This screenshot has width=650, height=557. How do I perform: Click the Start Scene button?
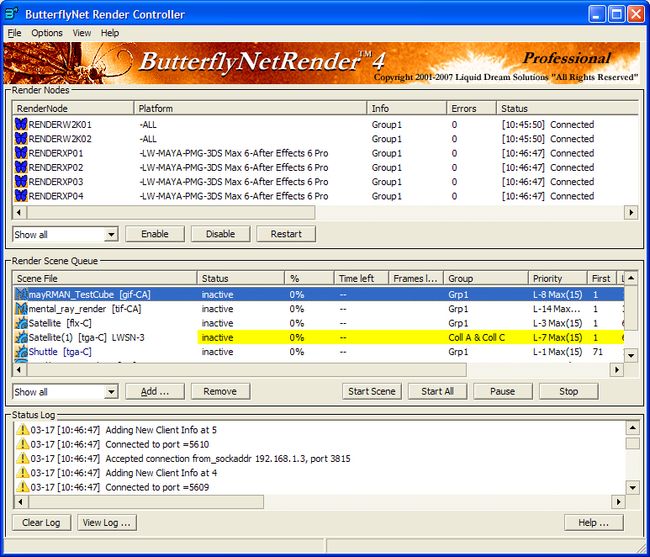pos(371,391)
